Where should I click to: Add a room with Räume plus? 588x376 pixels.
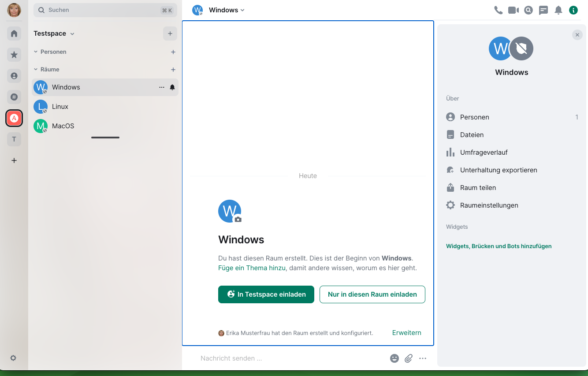173,70
